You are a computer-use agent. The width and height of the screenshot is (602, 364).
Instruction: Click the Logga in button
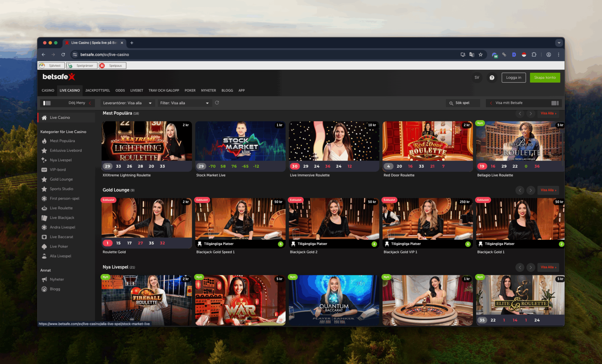[514, 77]
